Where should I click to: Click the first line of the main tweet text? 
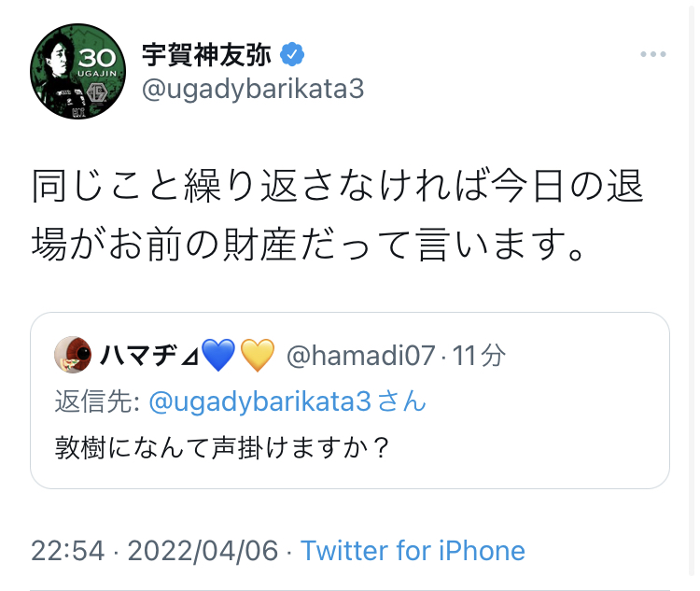(337, 188)
